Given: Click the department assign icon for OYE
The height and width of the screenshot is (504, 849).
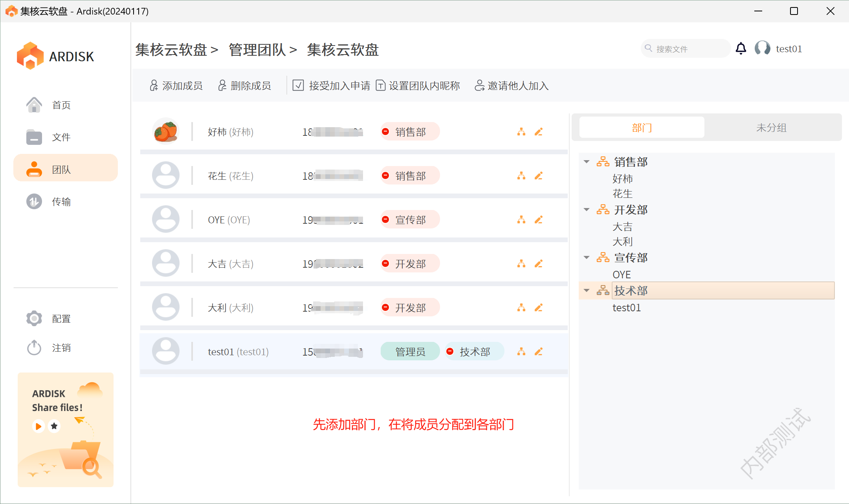Looking at the screenshot, I should (x=521, y=220).
